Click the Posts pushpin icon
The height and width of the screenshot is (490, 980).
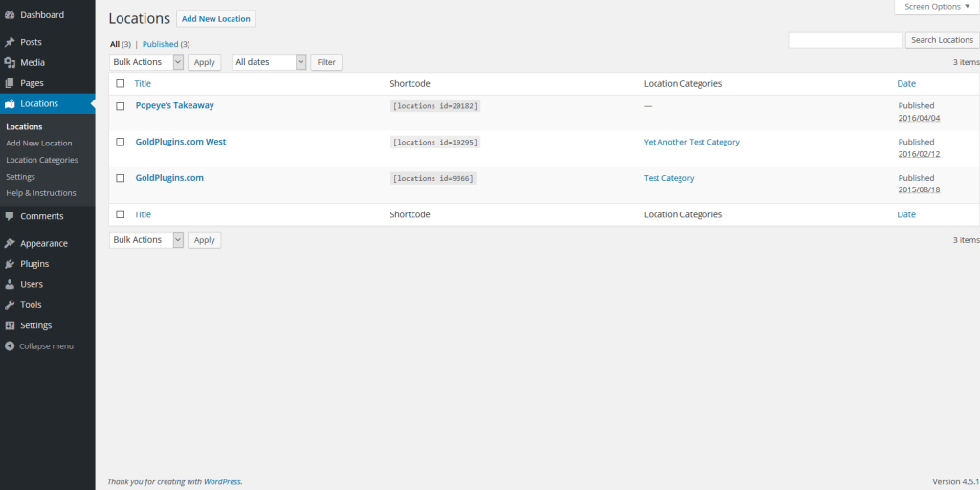click(10, 42)
